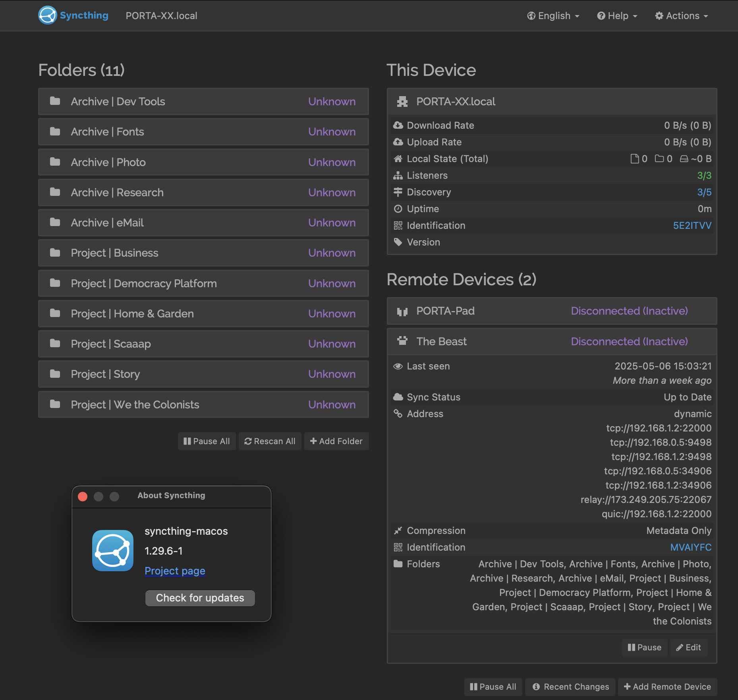The image size is (738, 700).
Task: Rescan all folders
Action: coord(270,441)
